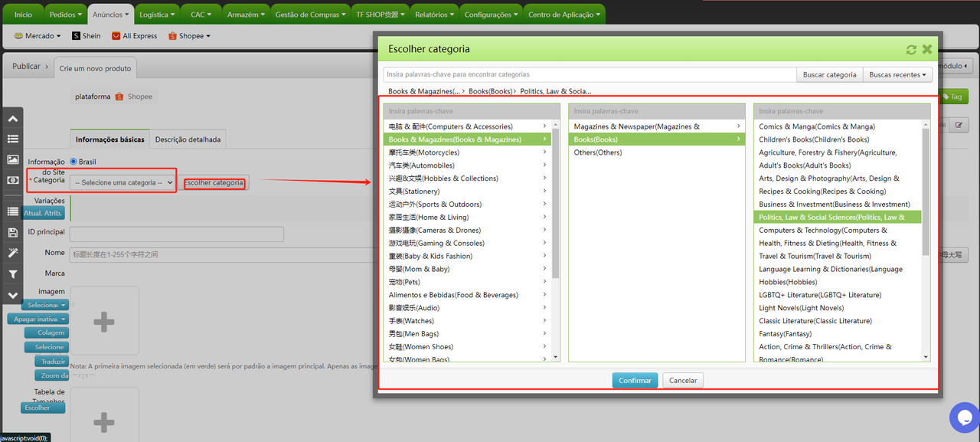Open the Pedidos menu
Screen dimensions: 980x442
tap(67, 15)
